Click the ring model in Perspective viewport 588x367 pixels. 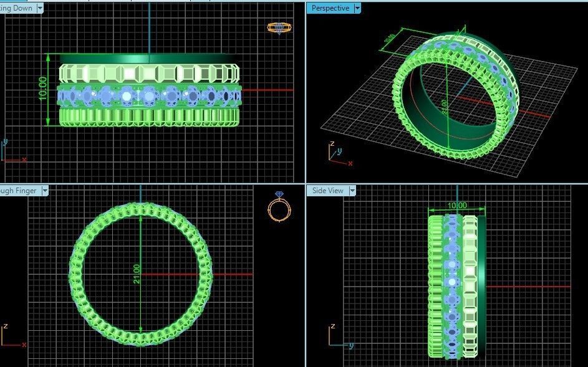456,95
